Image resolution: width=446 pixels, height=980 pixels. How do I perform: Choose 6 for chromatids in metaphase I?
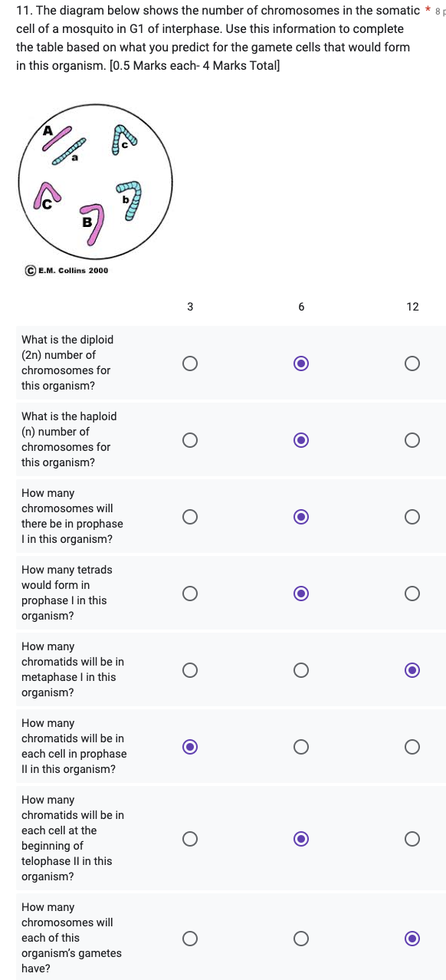coord(301,670)
